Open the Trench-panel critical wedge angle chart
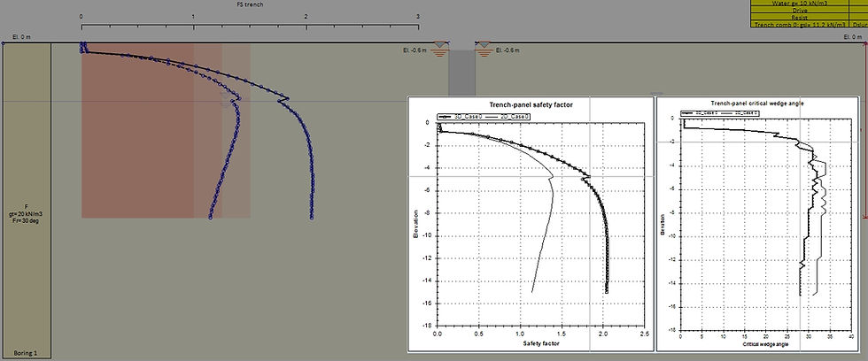 pyautogui.click(x=756, y=224)
